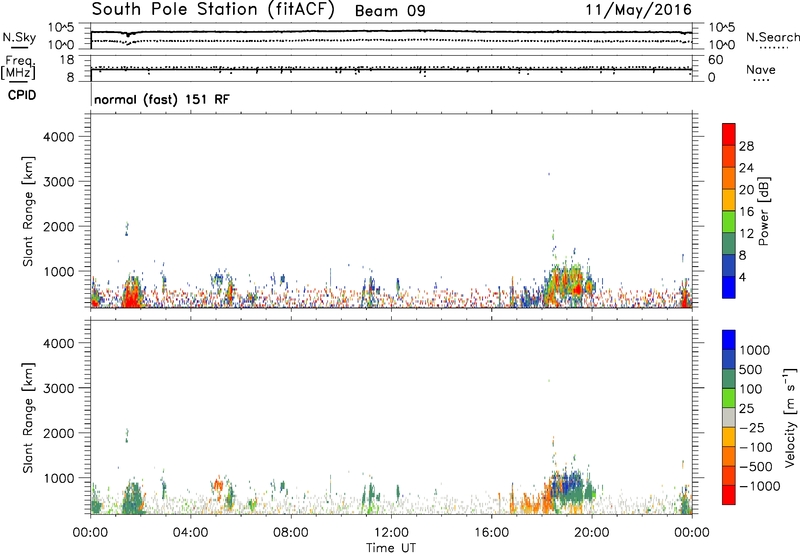This screenshot has width=800, height=554.
Task: Click the "04:00" time tick label
Action: click(191, 533)
